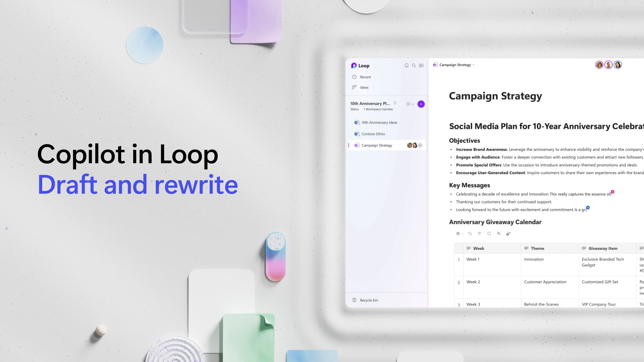
Task: Click the 10th Anniversary Ideas page link
Action: click(379, 122)
